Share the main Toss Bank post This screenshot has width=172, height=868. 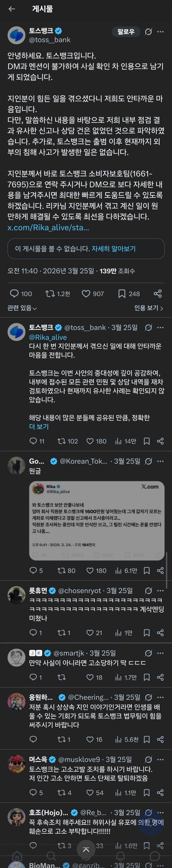coord(157,294)
